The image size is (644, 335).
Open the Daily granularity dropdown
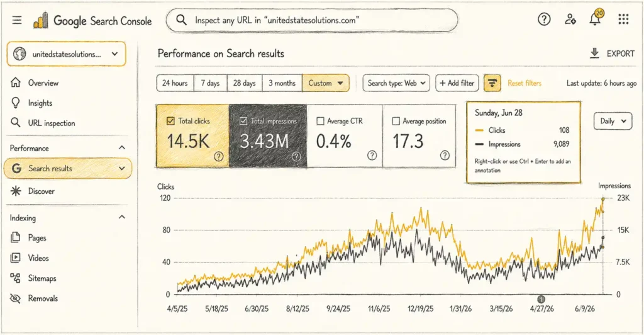pos(613,122)
